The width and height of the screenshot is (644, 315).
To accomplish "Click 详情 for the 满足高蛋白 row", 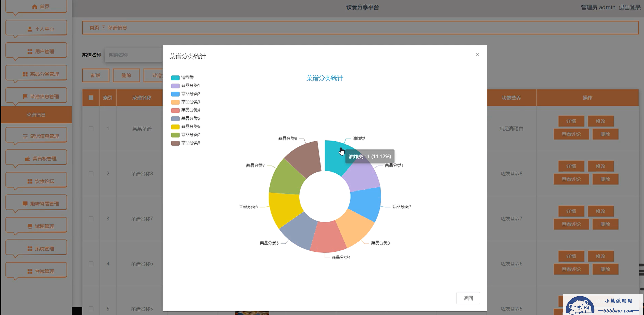I will pyautogui.click(x=571, y=121).
